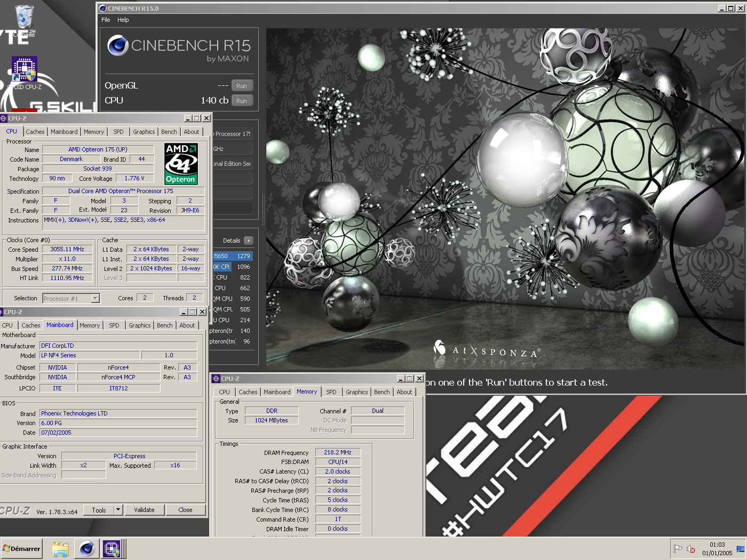Select the ranking row with score 1279

tap(232, 256)
